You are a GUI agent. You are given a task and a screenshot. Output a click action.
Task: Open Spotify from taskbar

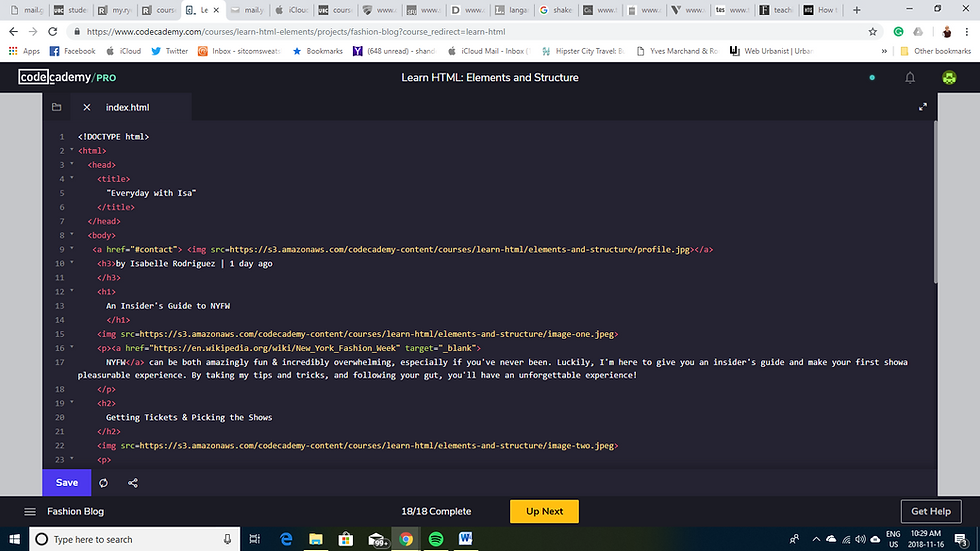click(436, 539)
